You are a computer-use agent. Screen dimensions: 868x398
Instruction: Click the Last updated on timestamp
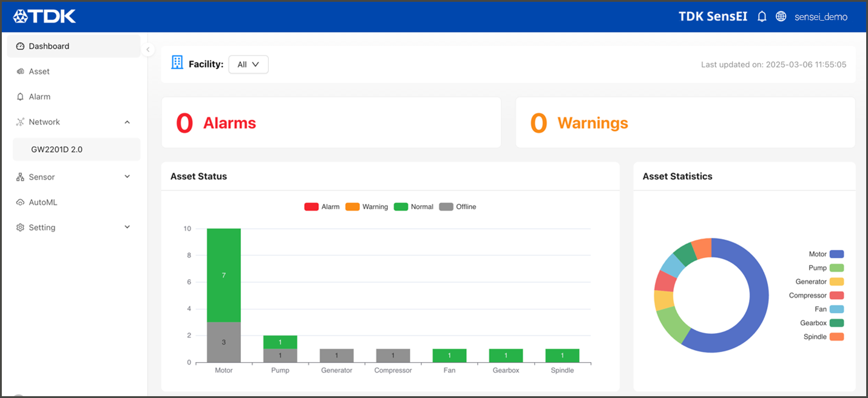(774, 64)
